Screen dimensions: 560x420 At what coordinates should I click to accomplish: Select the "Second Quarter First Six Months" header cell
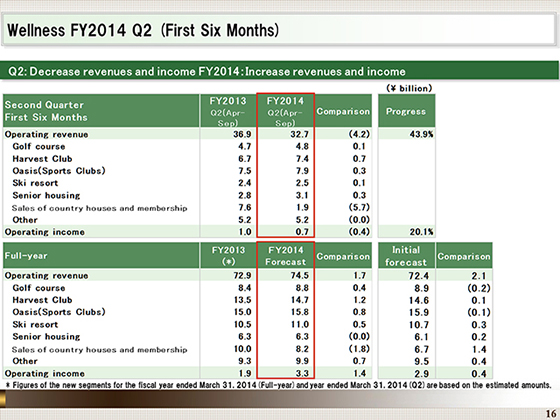point(101,111)
